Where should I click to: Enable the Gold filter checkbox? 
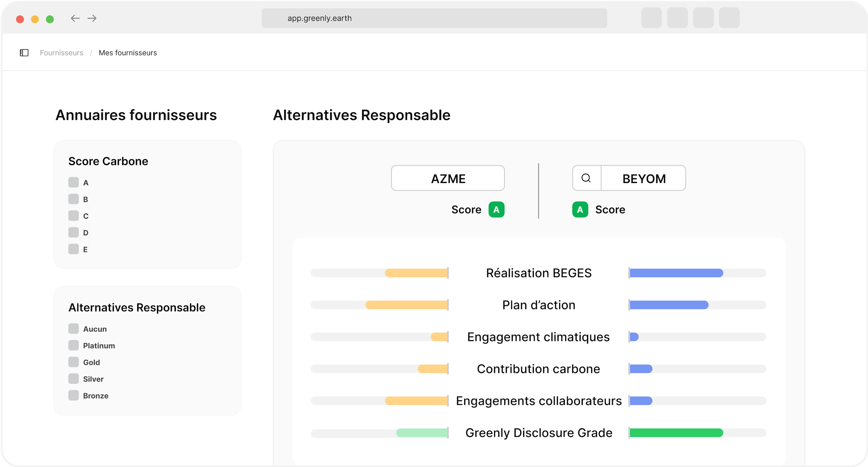(74, 362)
